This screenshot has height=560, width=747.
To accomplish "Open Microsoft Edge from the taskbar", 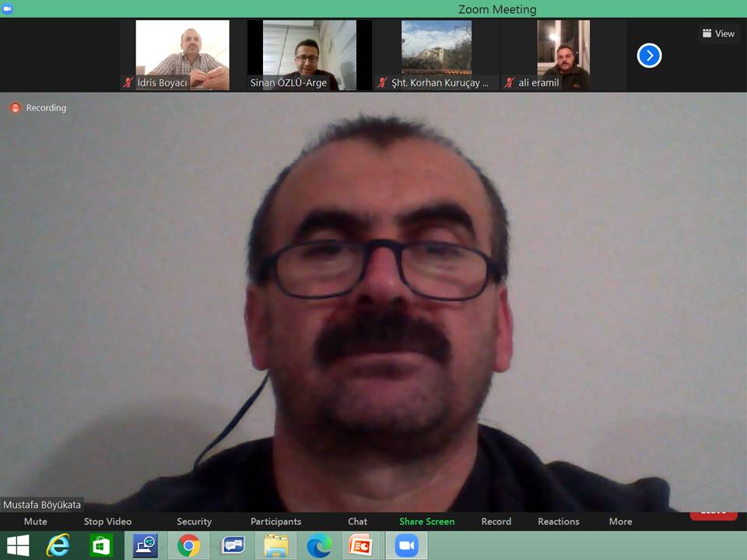I will click(319, 545).
